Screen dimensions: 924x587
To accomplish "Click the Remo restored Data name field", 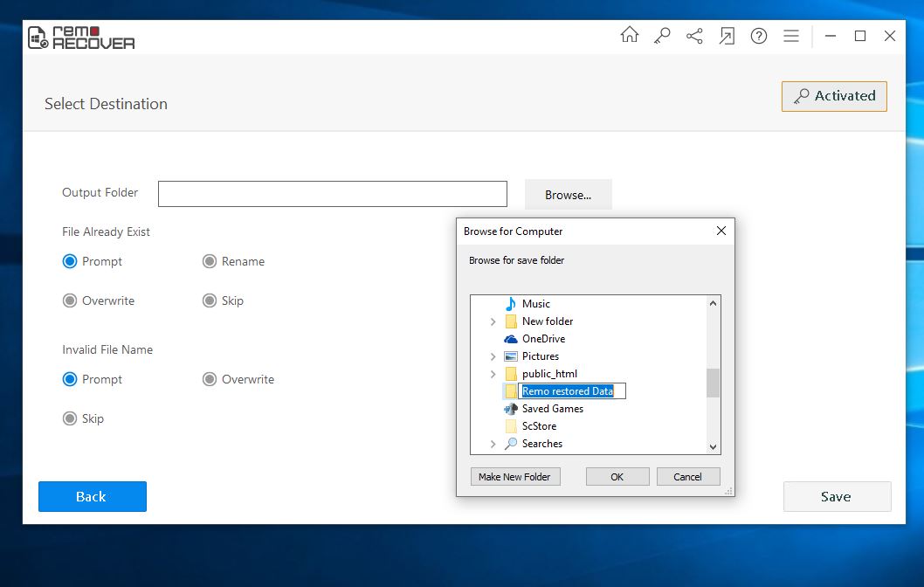I will tap(572, 390).
